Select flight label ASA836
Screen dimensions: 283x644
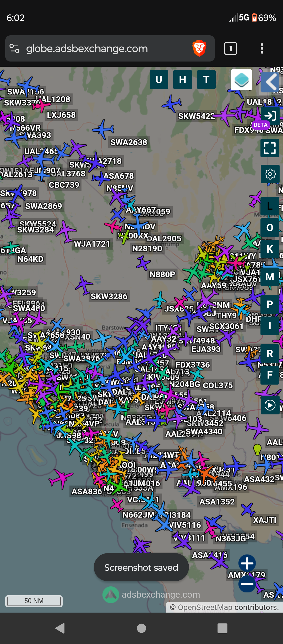[x=87, y=491]
